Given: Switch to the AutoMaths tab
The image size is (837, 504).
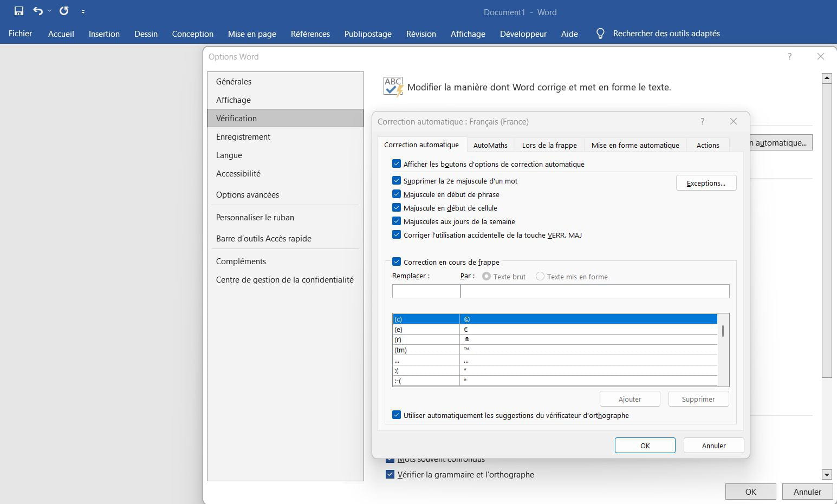Looking at the screenshot, I should click(490, 145).
